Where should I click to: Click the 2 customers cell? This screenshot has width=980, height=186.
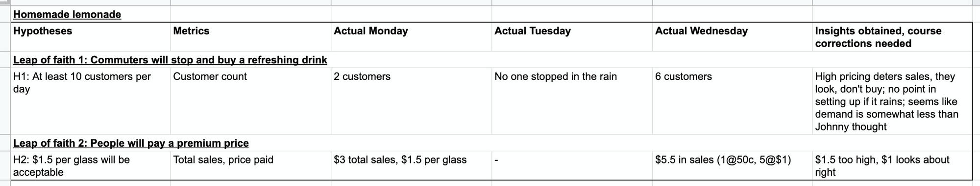pyautogui.click(x=411, y=101)
